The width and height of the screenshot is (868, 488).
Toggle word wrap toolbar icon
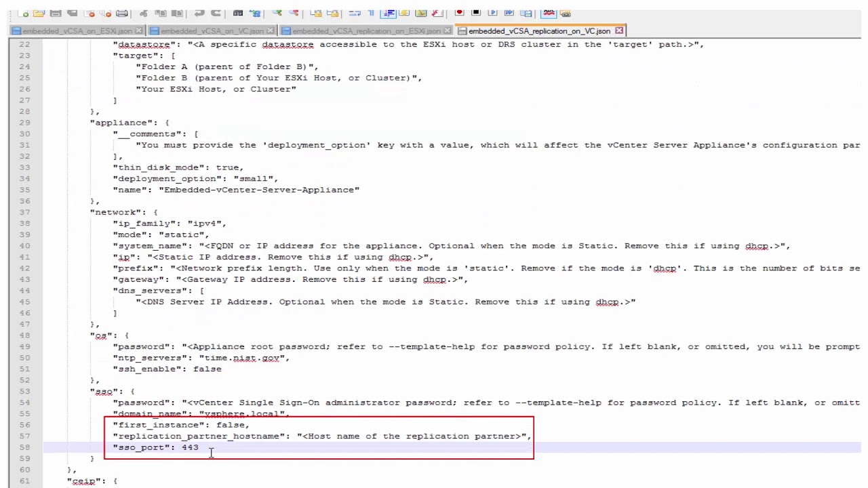click(355, 13)
